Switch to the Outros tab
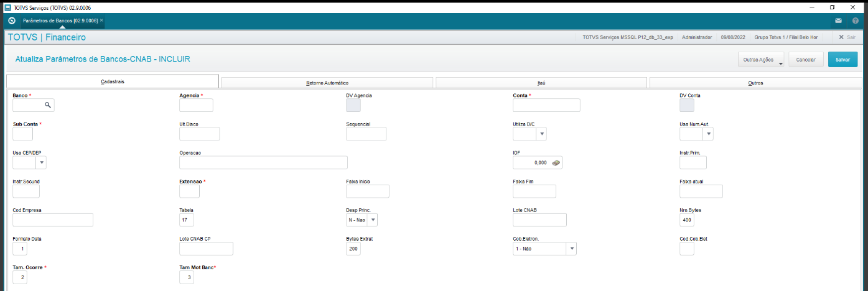 755,82
